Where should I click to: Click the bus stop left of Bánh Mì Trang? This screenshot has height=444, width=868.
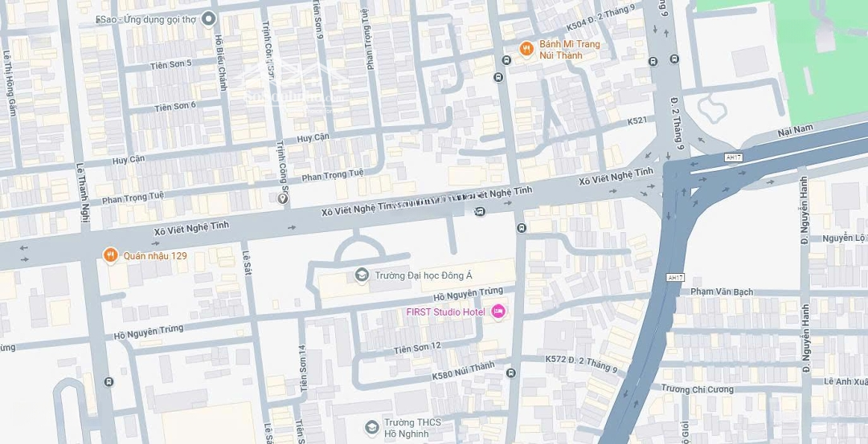point(506,60)
